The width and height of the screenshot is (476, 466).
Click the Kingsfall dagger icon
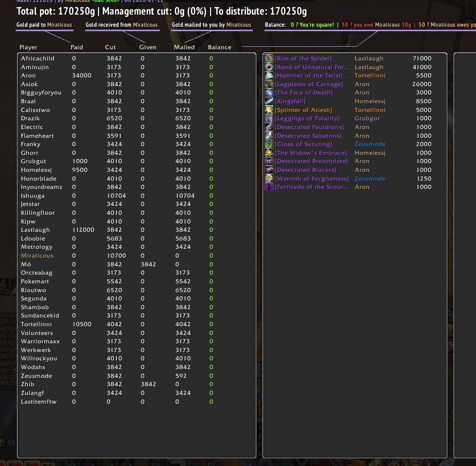269,101
